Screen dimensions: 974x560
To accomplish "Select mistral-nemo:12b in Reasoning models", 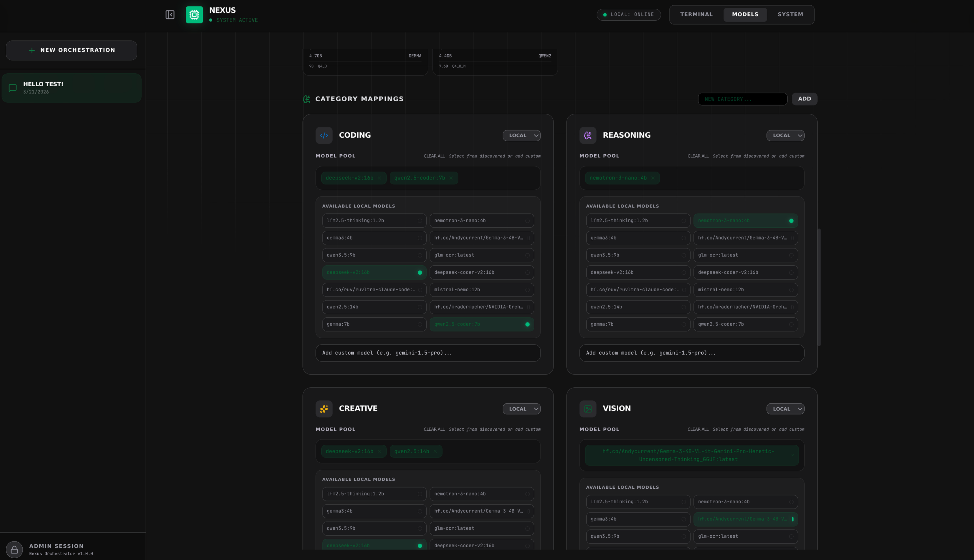I will tap(746, 290).
